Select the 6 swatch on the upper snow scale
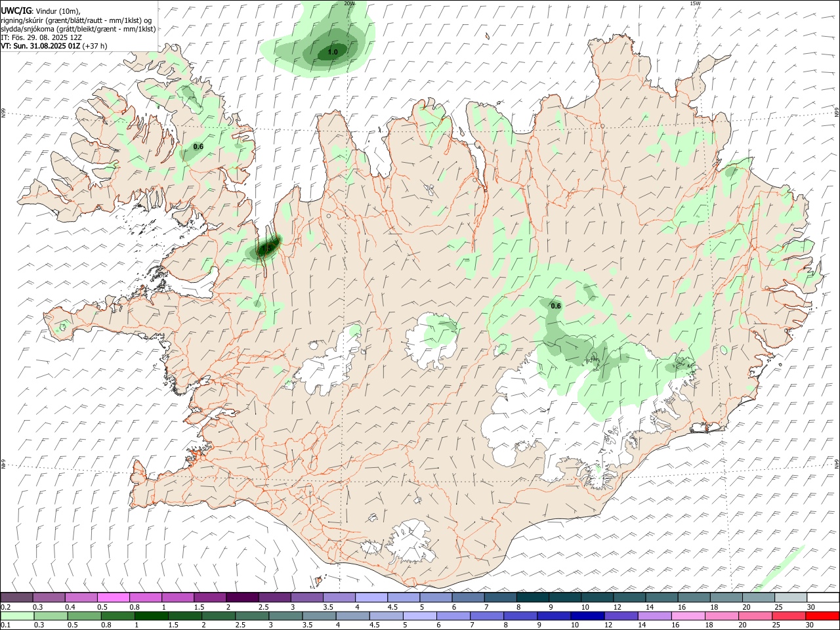This screenshot has width=840, height=630. click(x=468, y=597)
